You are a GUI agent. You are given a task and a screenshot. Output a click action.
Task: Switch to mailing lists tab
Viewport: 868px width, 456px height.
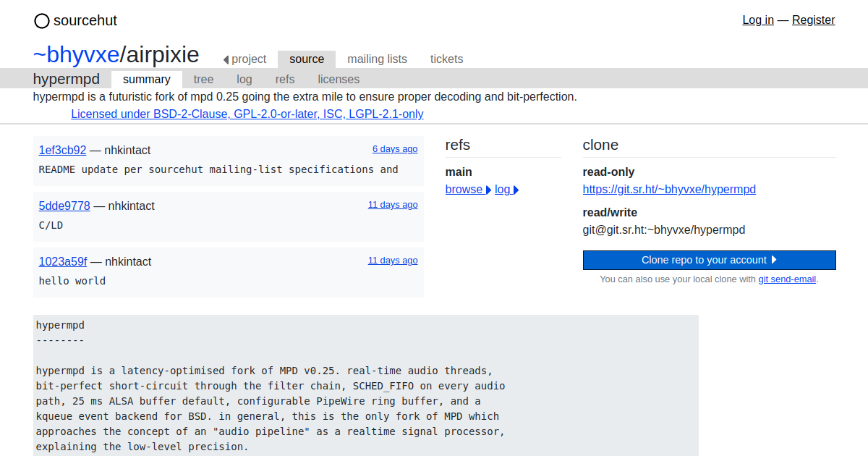[x=377, y=59]
